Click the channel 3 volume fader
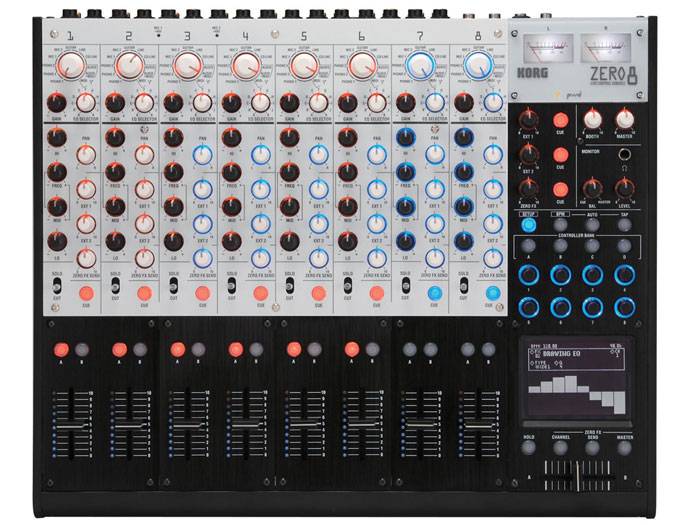Image resolution: width=700 pixels, height=525 pixels. pos(186,426)
